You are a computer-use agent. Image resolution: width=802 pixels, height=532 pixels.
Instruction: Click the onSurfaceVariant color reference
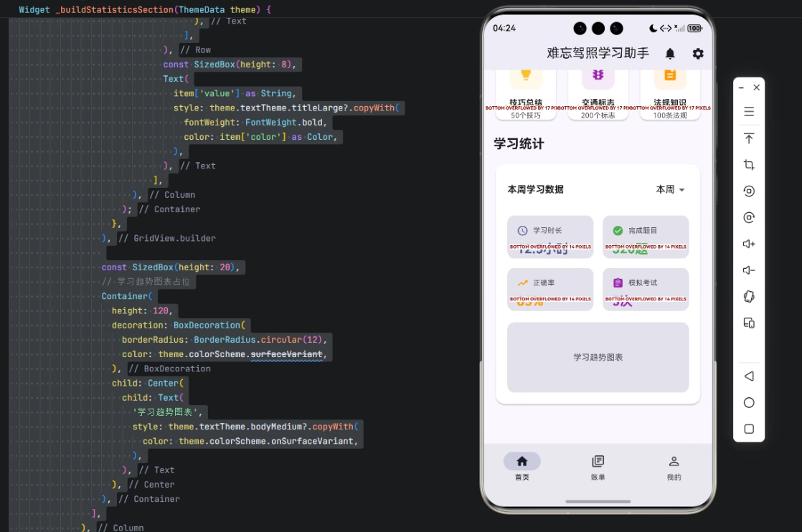pos(312,441)
